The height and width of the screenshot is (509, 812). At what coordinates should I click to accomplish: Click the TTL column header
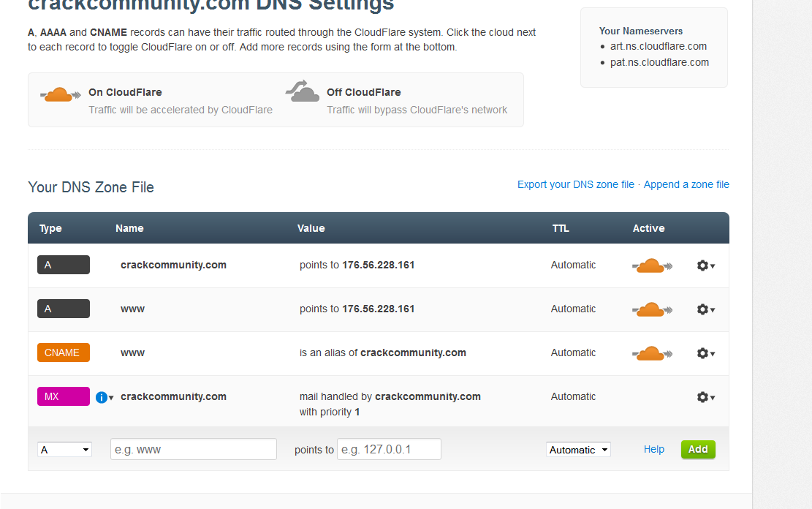[x=561, y=228]
